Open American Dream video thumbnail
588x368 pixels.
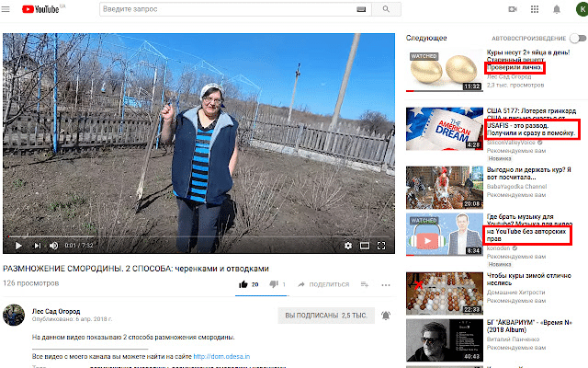coord(445,129)
